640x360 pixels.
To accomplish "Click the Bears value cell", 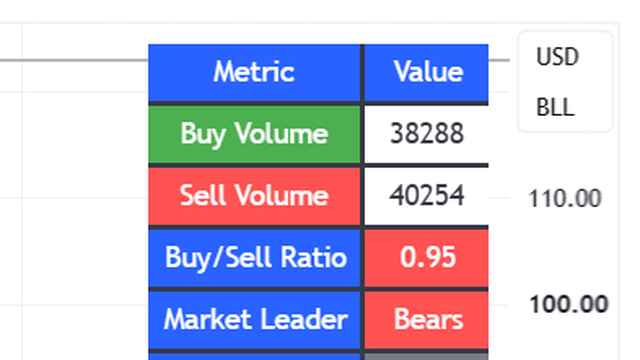I will click(427, 320).
